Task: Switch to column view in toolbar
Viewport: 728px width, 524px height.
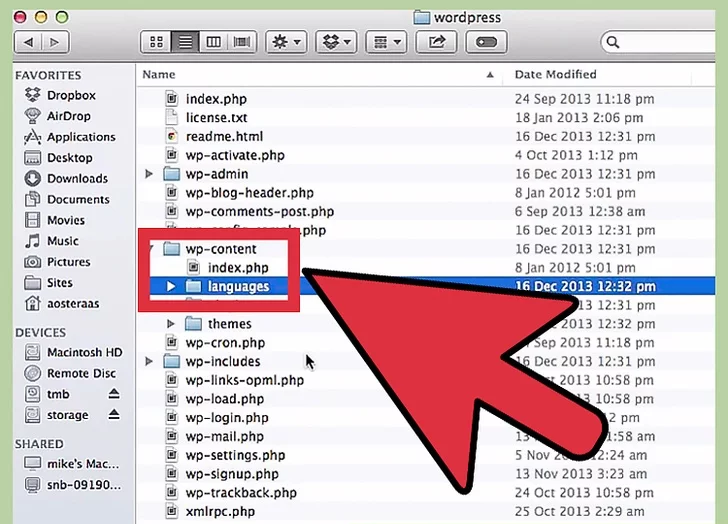Action: coord(212,42)
